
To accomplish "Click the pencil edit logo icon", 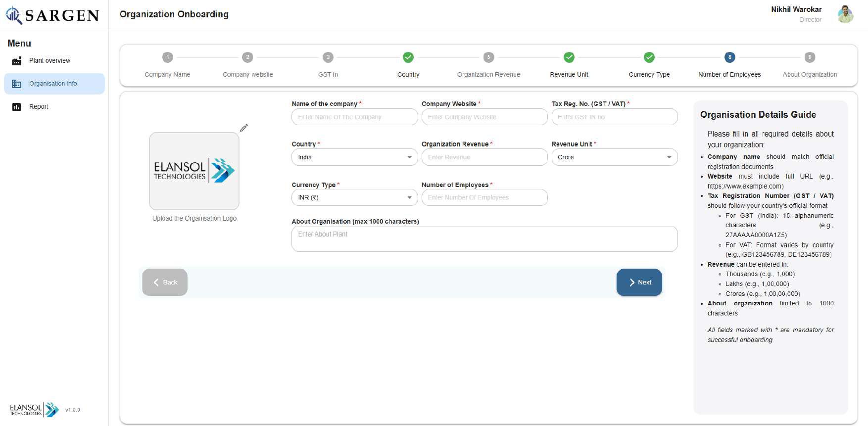I will coord(243,128).
